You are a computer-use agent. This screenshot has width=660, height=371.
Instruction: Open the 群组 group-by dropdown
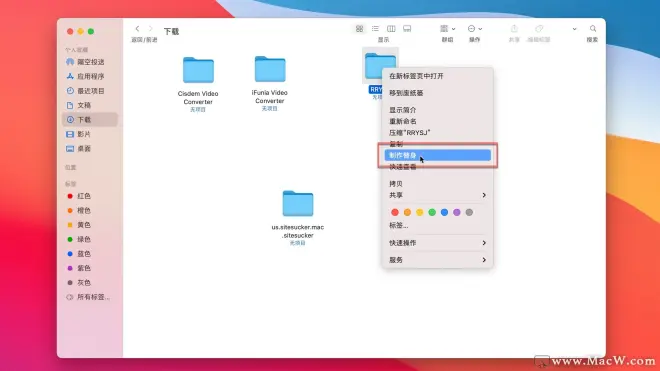[447, 29]
